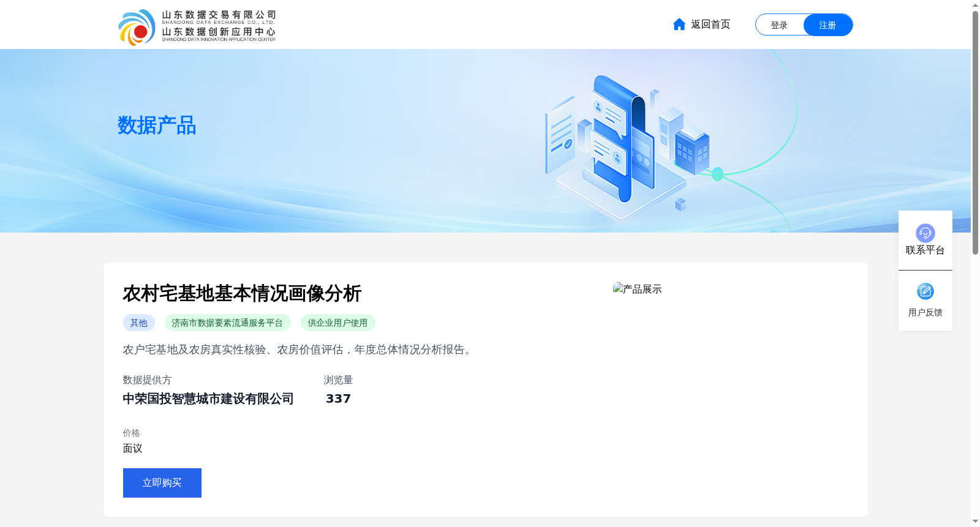This screenshot has width=980, height=527.
Task: Select the 供企业用户使用 tag
Action: pyautogui.click(x=337, y=323)
